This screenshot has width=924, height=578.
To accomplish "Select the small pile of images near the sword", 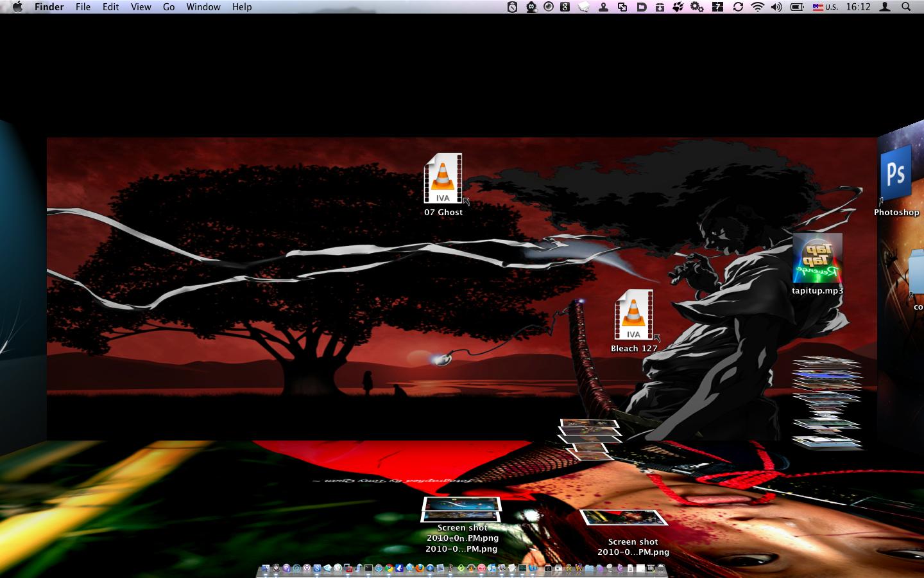I will point(589,440).
